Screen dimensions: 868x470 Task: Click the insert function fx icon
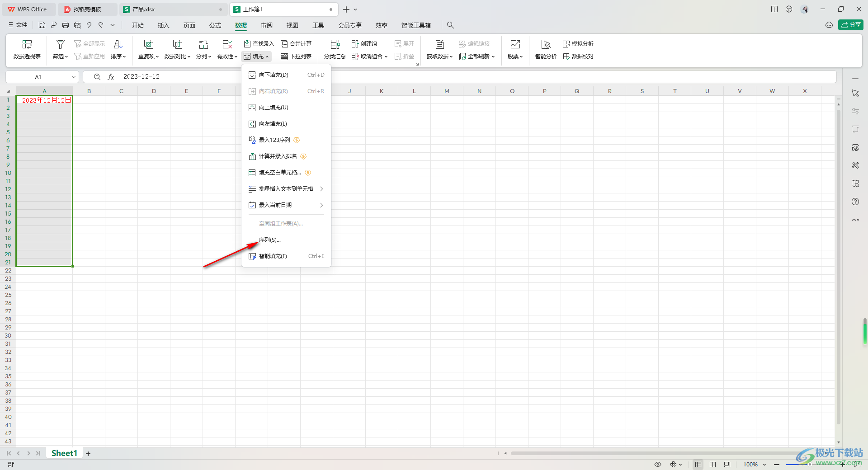point(111,77)
